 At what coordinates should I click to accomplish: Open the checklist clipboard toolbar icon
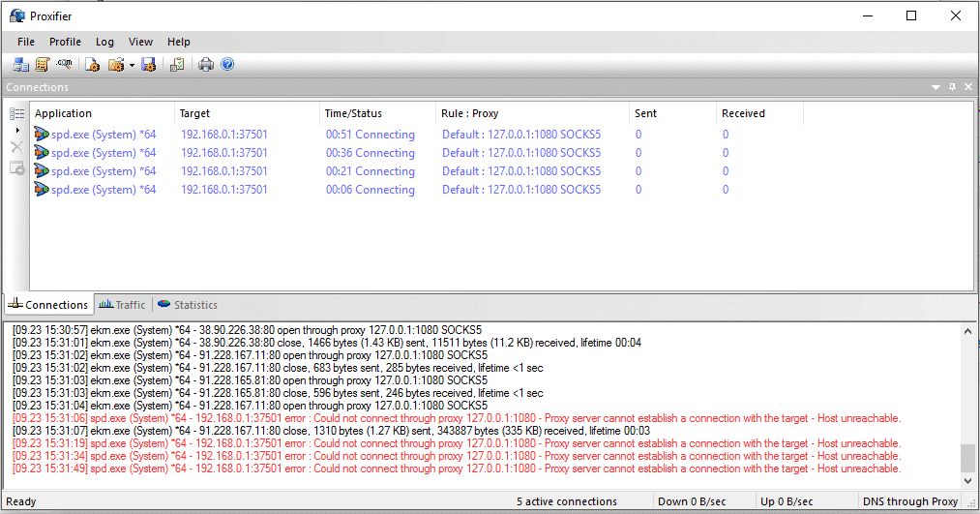[x=176, y=65]
